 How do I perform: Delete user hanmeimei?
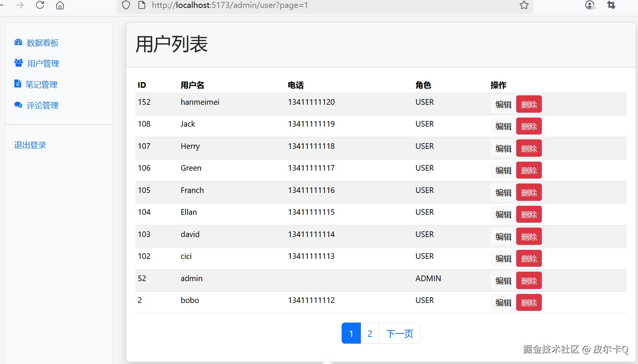(529, 104)
